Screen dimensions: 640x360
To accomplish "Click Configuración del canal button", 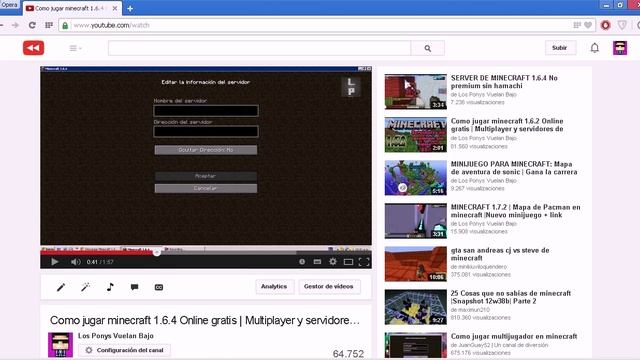I will (x=124, y=350).
